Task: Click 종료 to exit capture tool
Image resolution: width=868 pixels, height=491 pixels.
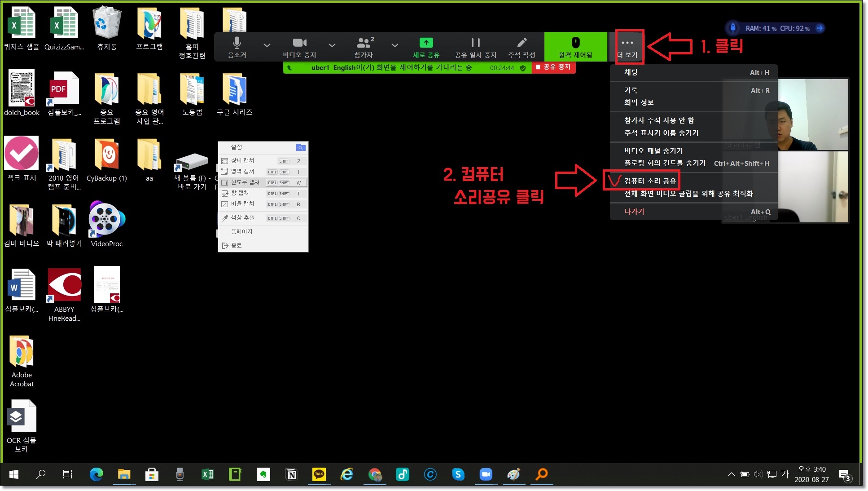Action: pos(263,246)
